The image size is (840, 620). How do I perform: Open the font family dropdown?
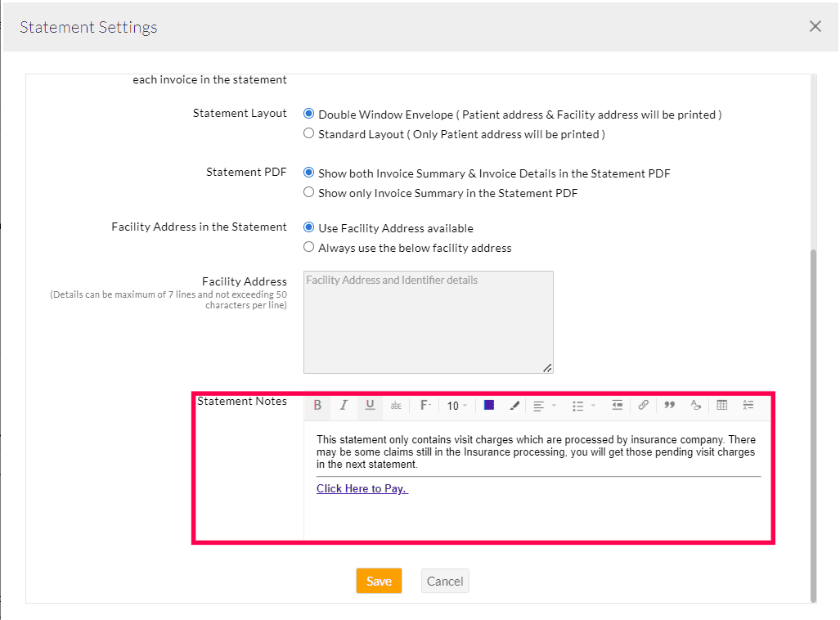(x=425, y=406)
